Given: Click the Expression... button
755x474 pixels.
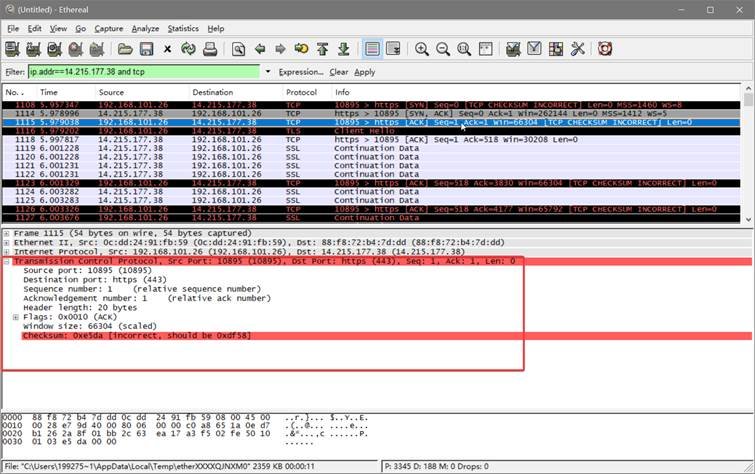Looking at the screenshot, I should 301,72.
